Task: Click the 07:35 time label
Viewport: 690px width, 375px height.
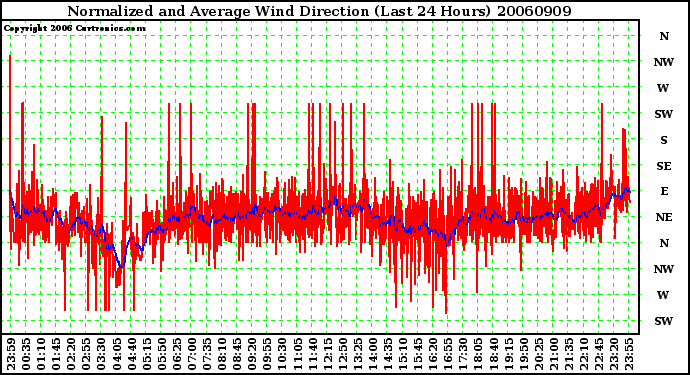Action: point(207,354)
